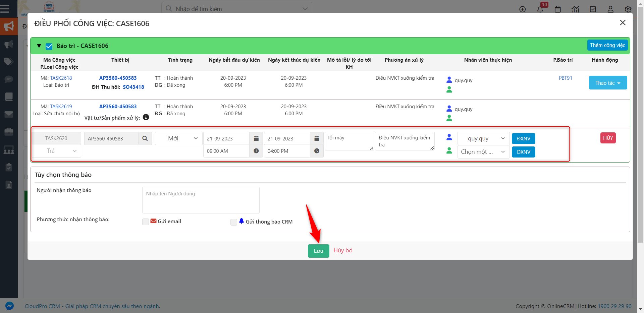This screenshot has width=644, height=313.
Task: Open the chat bubble icon in sidebar
Action: click(9, 79)
